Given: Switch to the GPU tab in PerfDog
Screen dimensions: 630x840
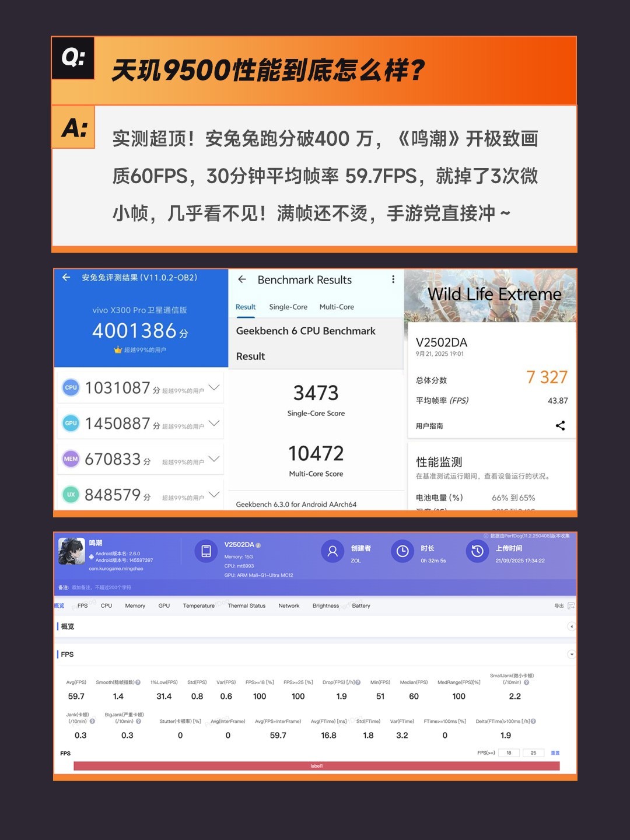Looking at the screenshot, I should pyautogui.click(x=164, y=605).
